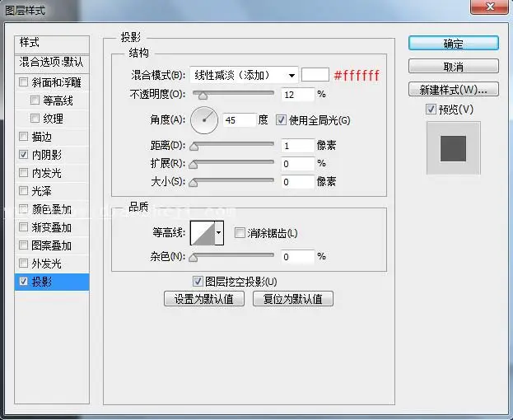Enable the 斜面和浮雕 checkbox
This screenshot has width=513, height=420.
24,82
